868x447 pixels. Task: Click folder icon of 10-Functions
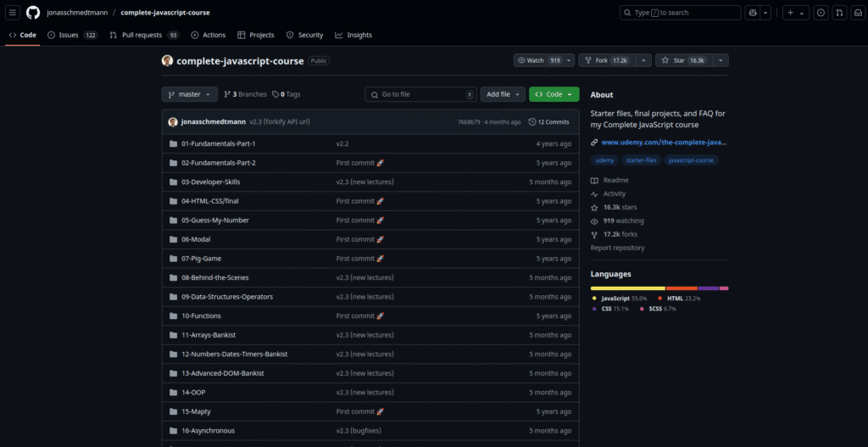tap(173, 316)
